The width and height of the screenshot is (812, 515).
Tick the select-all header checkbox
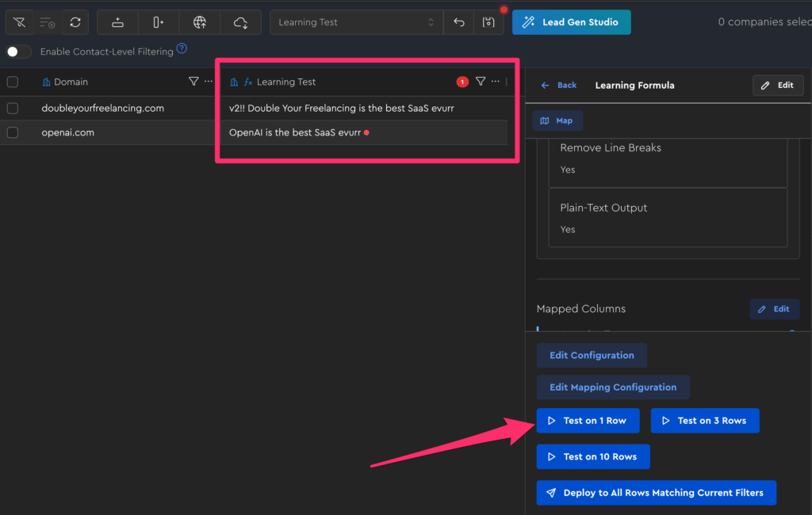coord(13,82)
